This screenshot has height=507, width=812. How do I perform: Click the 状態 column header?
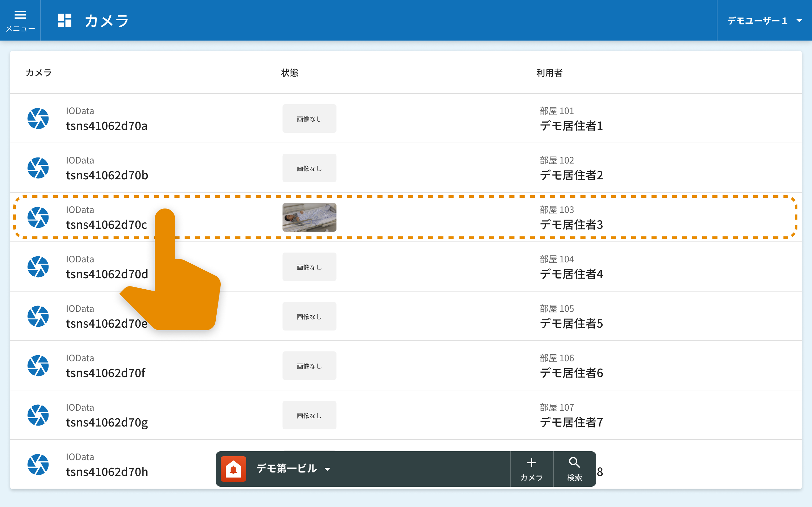tap(290, 73)
